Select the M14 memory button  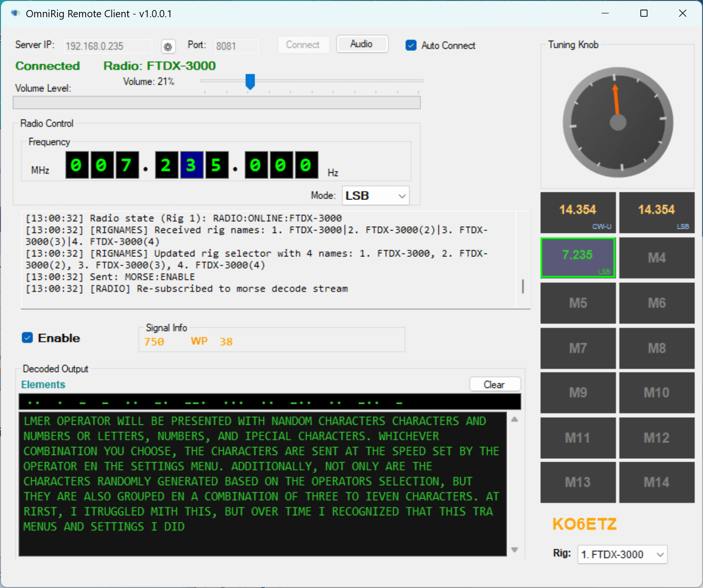657,482
